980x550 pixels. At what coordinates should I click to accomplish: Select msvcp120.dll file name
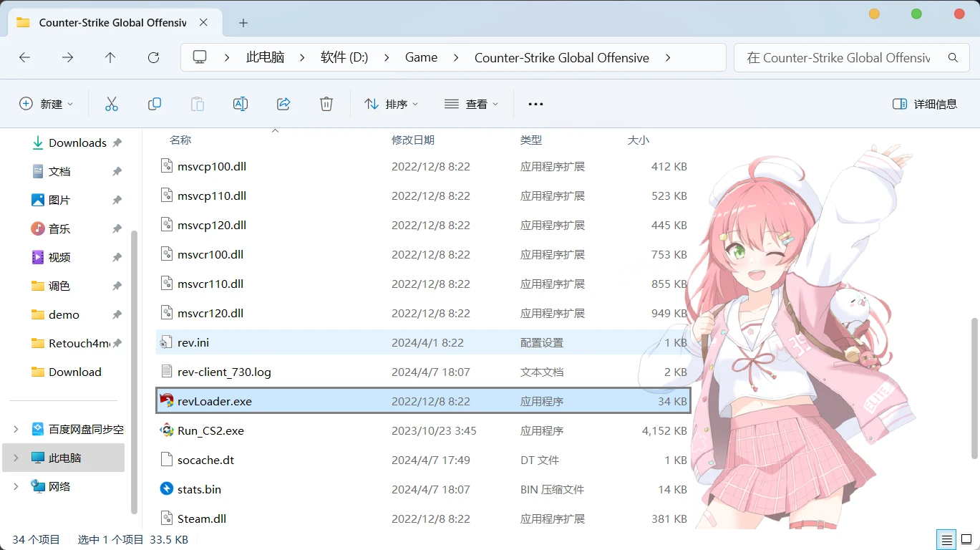pyautogui.click(x=212, y=225)
